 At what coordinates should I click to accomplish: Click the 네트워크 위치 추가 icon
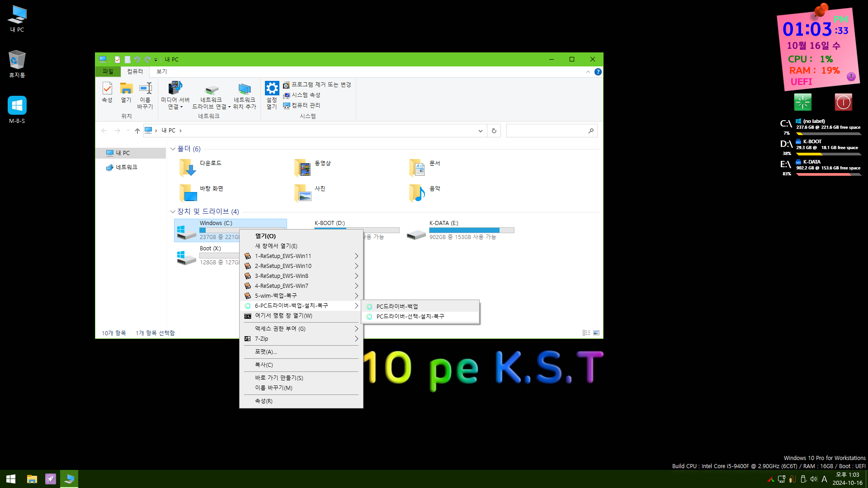245,95
